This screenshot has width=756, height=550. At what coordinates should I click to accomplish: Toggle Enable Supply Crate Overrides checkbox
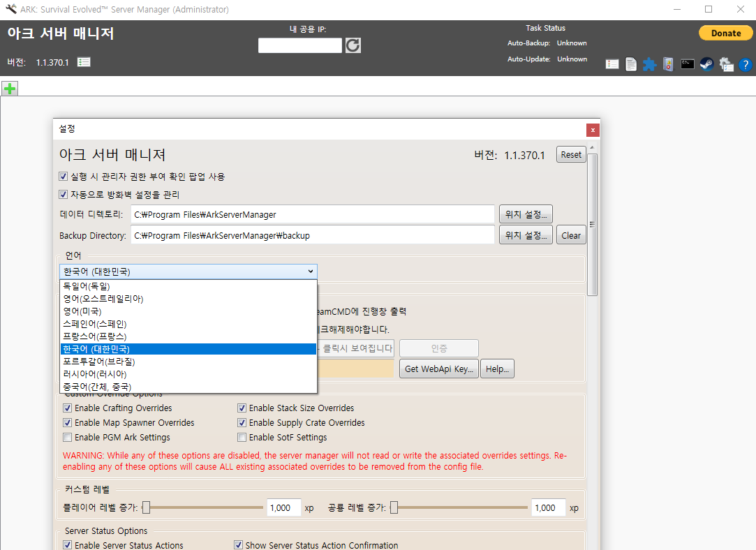(x=242, y=423)
